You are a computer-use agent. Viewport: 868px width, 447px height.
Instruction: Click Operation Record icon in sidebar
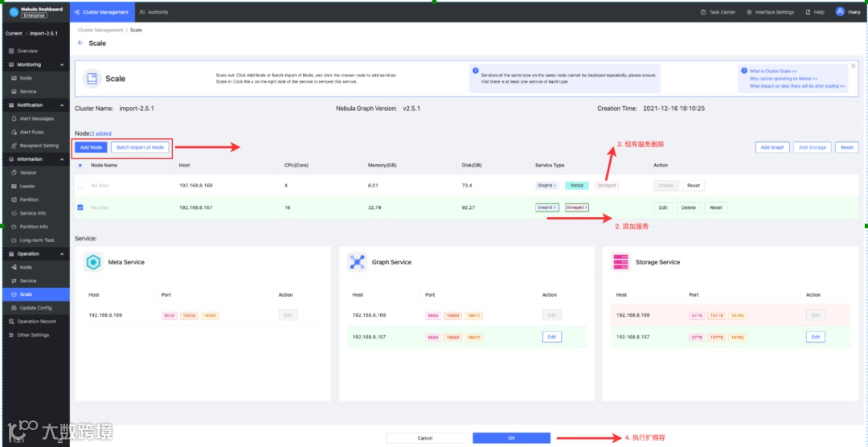coord(11,322)
